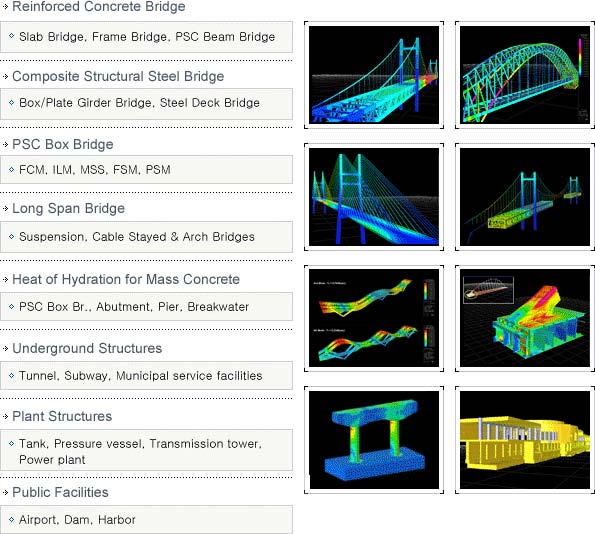This screenshot has height=534, width=595.
Task: Open the Public Facilities heading
Action: [x=60, y=492]
